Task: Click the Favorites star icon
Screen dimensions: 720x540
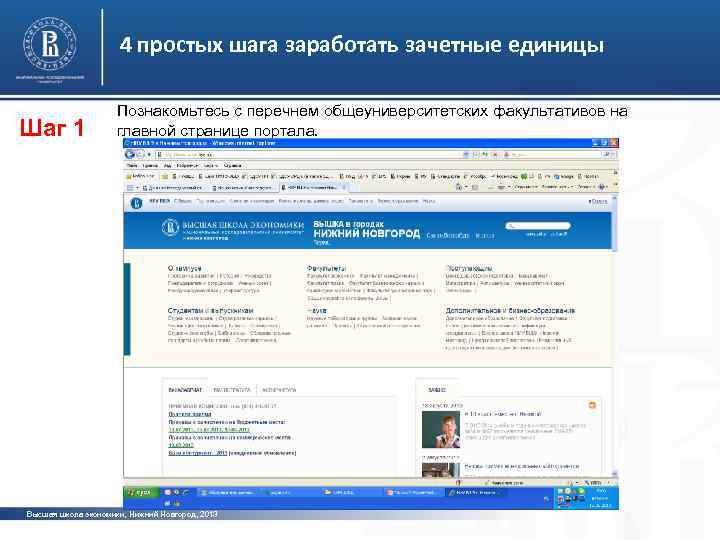Action: click(x=129, y=176)
